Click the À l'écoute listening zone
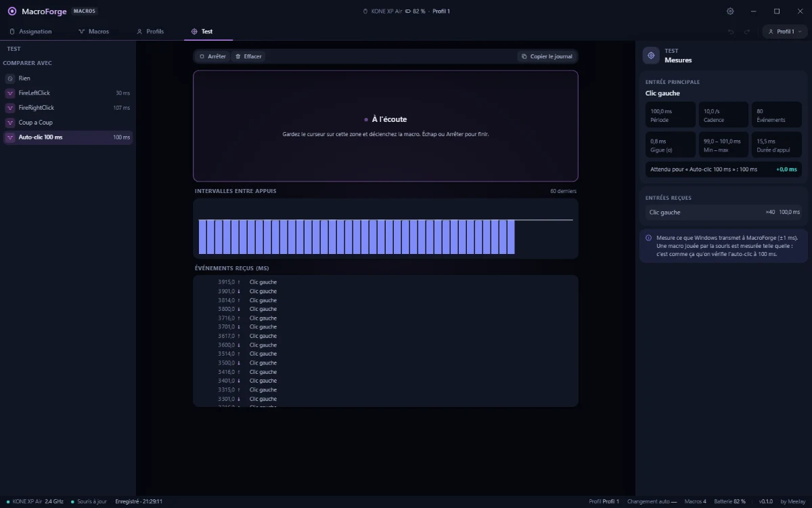The width and height of the screenshot is (812, 508). pyautogui.click(x=386, y=126)
